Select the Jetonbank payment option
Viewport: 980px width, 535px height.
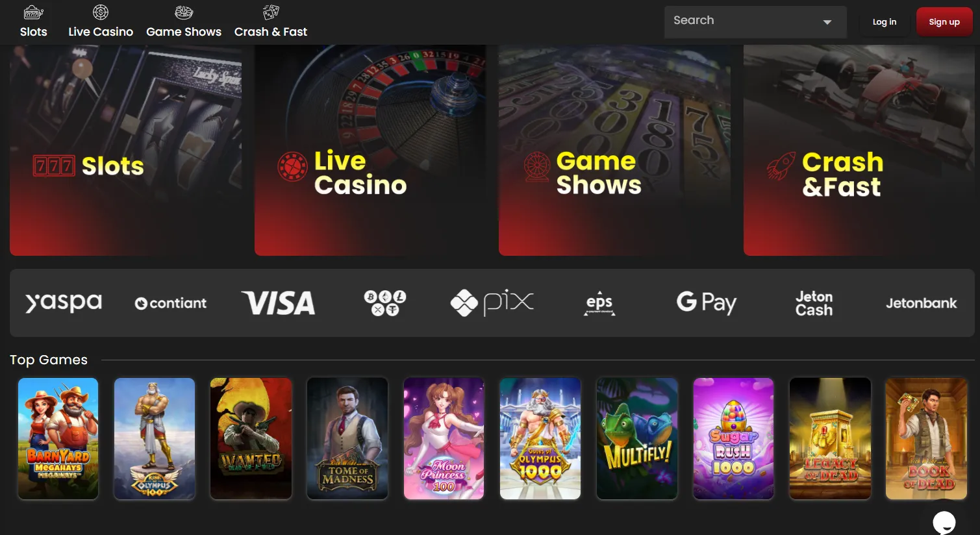tap(921, 303)
